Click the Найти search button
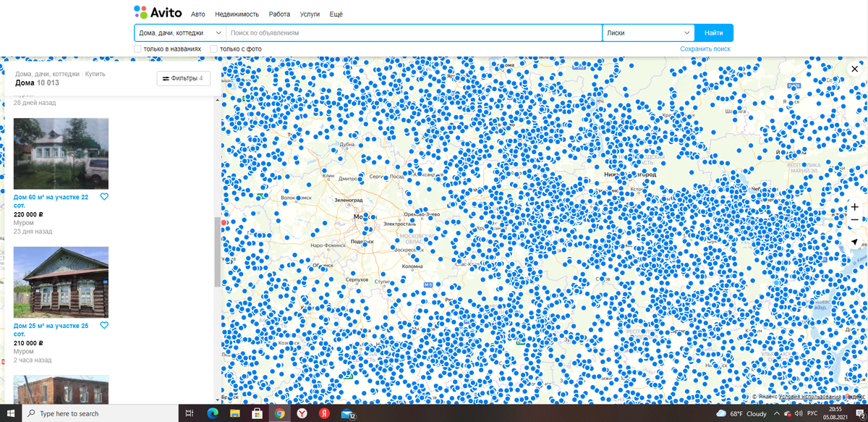The image size is (868, 422). (x=714, y=33)
